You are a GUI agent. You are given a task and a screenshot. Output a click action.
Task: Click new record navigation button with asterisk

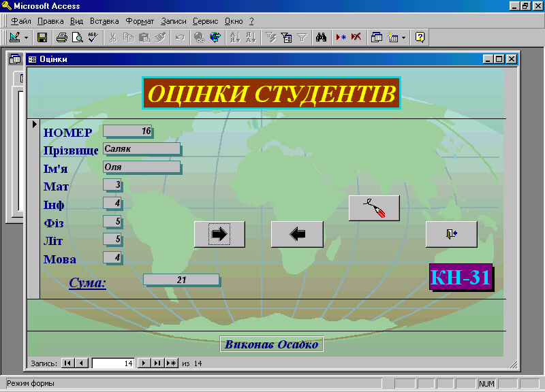pyautogui.click(x=172, y=363)
